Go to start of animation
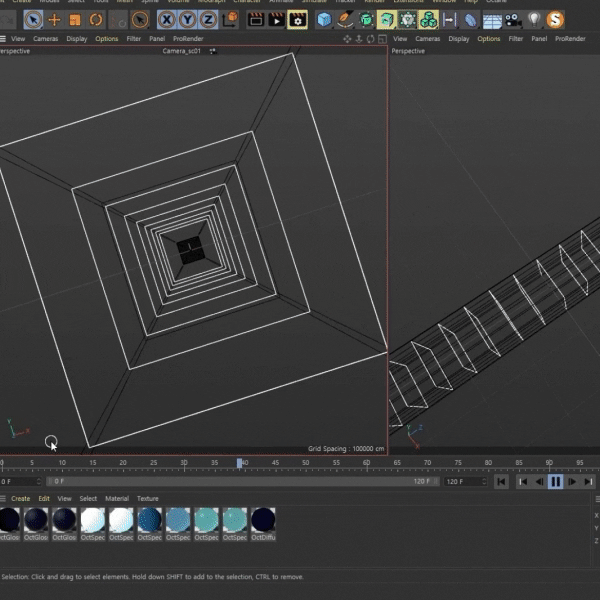The height and width of the screenshot is (600, 600). tap(501, 481)
